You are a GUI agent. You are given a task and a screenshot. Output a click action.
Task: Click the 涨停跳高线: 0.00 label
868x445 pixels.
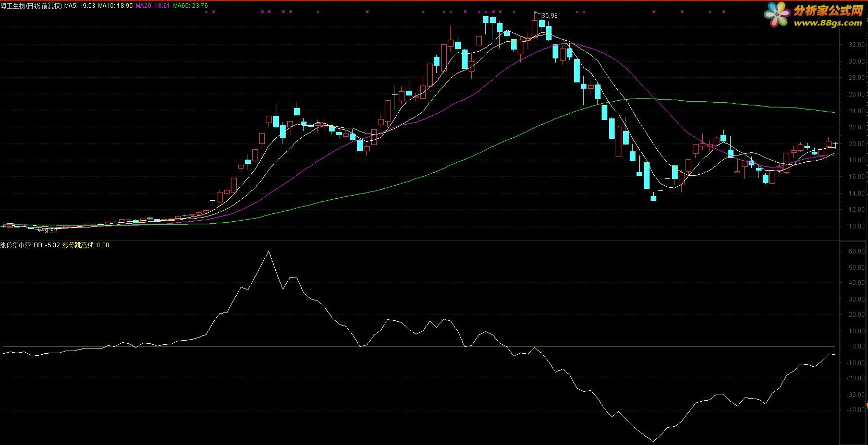pos(86,245)
